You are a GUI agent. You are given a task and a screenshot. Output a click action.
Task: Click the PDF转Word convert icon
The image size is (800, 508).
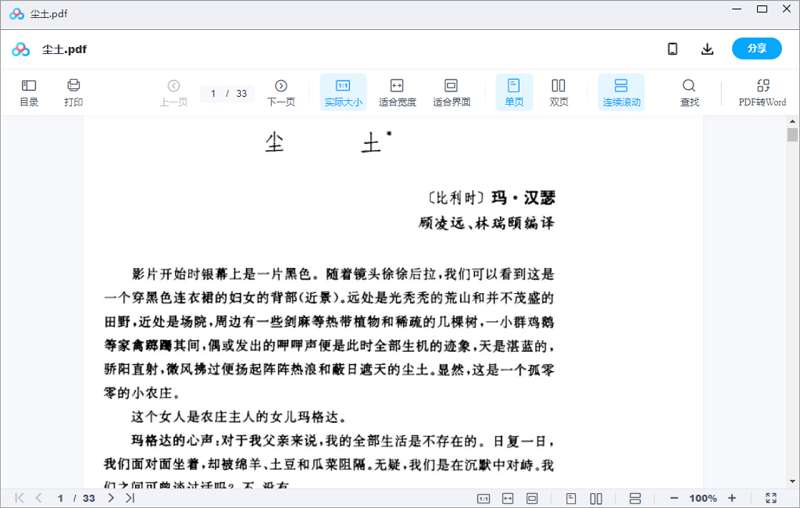pos(762,92)
